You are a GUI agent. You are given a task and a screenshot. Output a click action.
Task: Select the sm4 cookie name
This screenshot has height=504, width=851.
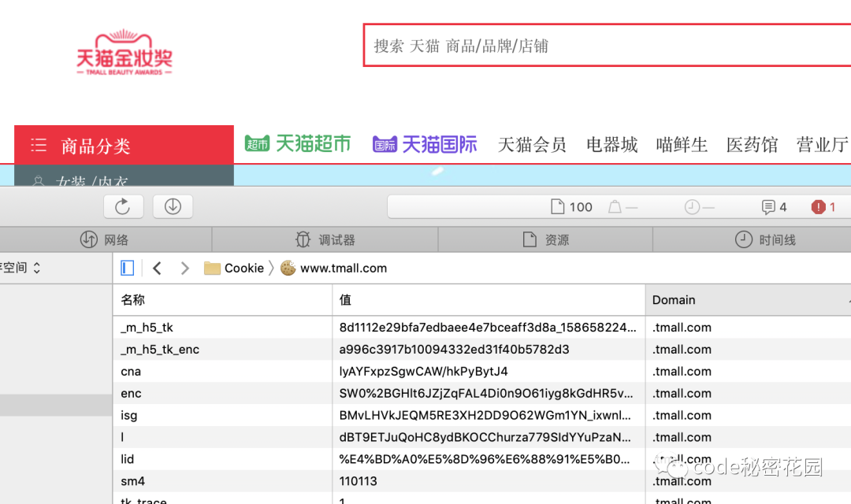(132, 481)
